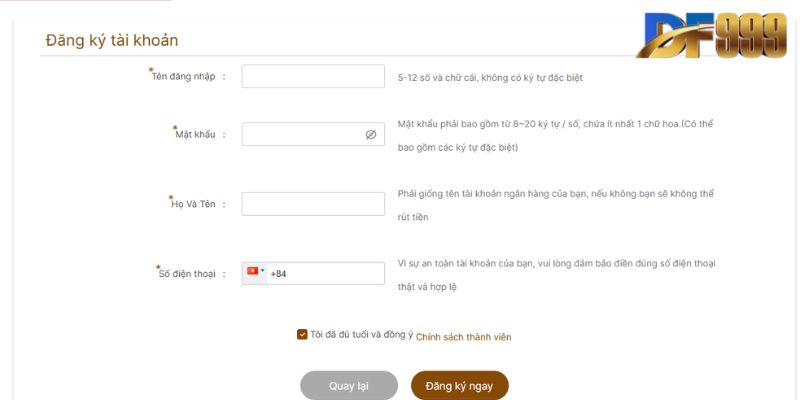Click the Họ Và Tên label
Screen dimensions: 800x400
click(193, 204)
